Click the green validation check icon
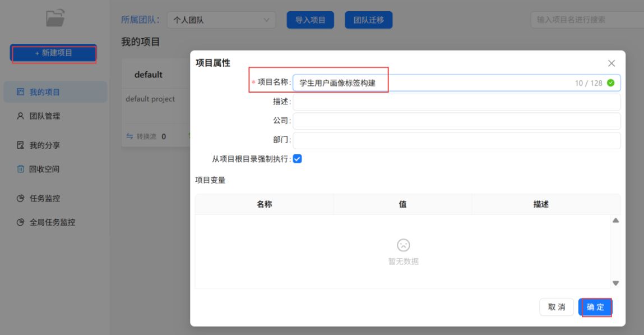 point(611,83)
